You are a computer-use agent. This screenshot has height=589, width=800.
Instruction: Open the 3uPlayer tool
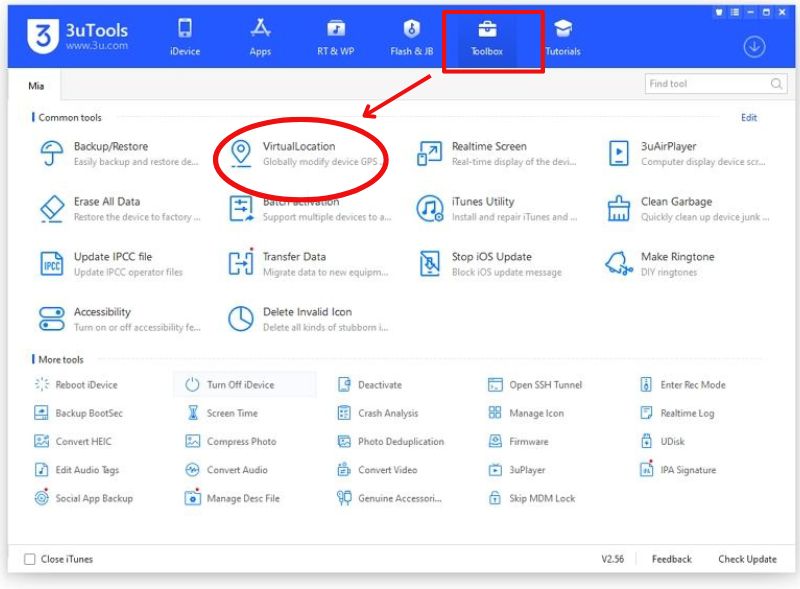517,470
